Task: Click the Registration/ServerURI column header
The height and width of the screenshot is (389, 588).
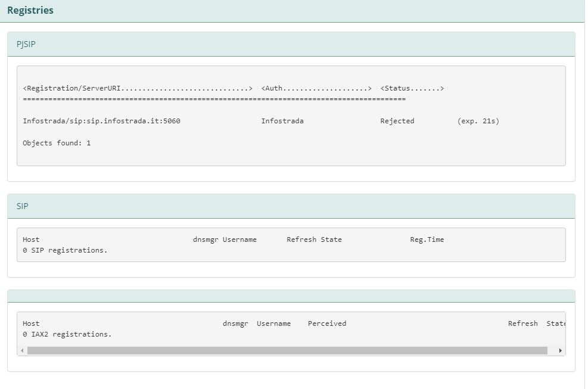Action: click(138, 88)
